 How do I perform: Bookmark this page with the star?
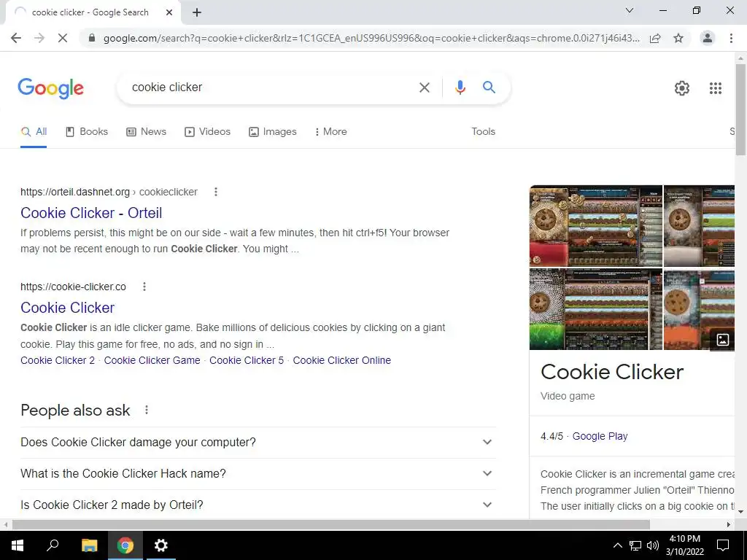click(x=678, y=38)
